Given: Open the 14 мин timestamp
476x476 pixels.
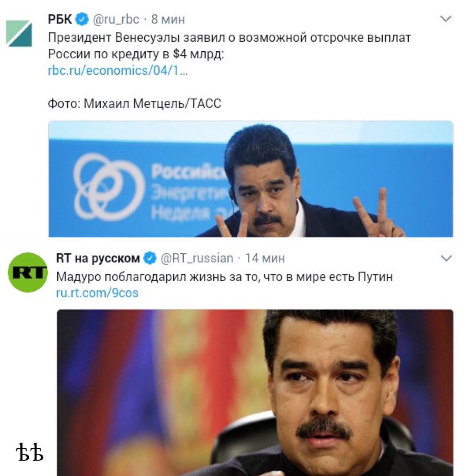Looking at the screenshot, I should point(266,258).
